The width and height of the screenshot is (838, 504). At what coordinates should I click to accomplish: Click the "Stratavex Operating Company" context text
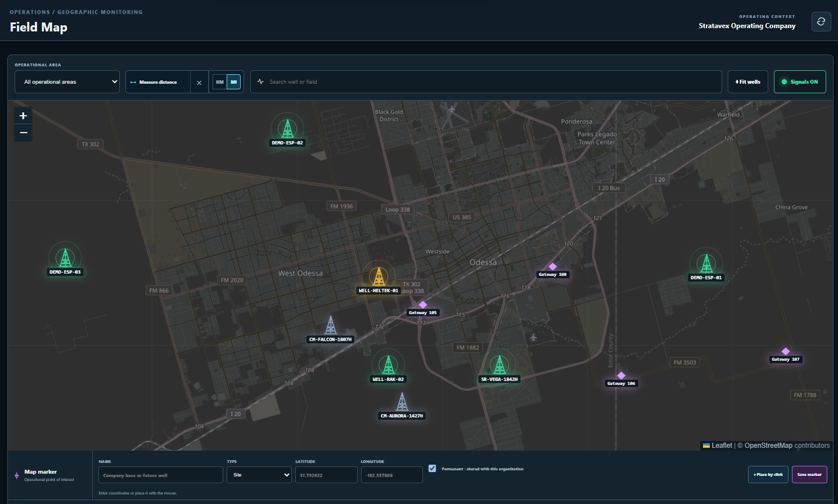tap(747, 26)
